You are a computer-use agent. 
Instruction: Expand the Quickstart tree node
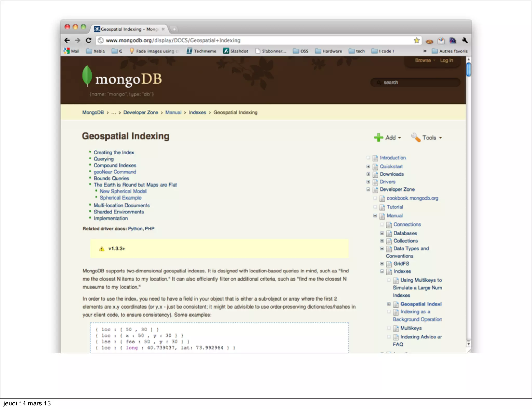coord(368,166)
